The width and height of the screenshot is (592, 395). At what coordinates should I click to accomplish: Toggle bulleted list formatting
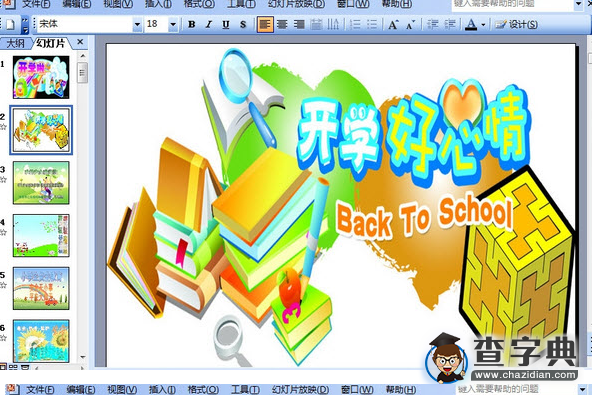(x=372, y=25)
